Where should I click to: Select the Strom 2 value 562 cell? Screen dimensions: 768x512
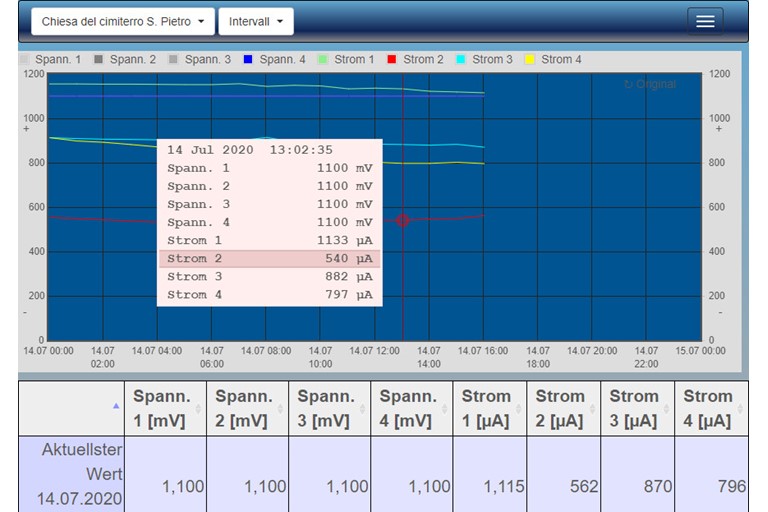[564, 474]
